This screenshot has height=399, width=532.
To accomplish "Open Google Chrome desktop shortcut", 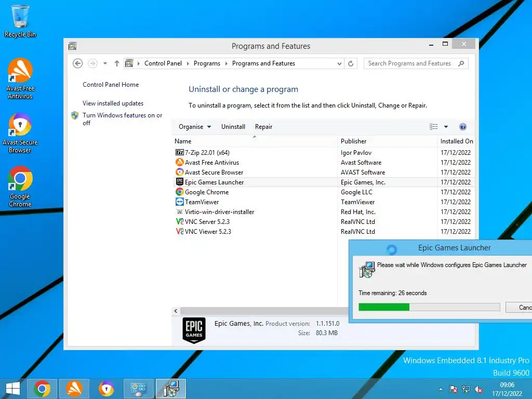I will click(x=20, y=187).
